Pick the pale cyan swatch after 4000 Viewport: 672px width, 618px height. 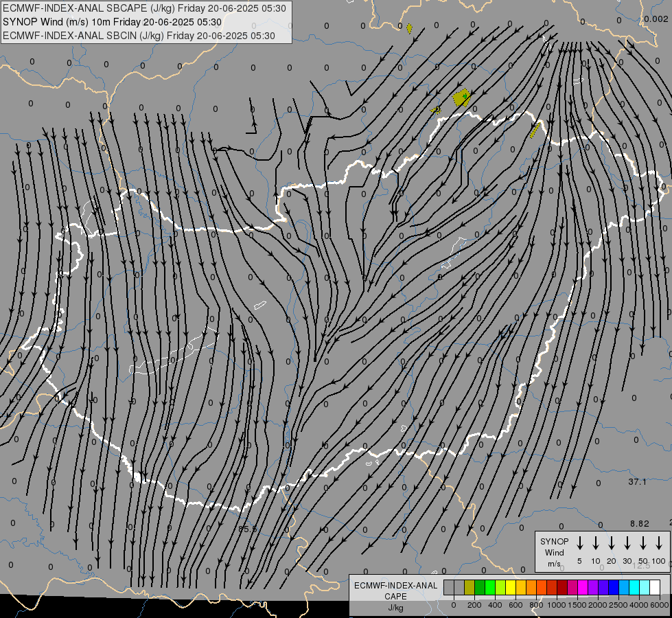(644, 587)
